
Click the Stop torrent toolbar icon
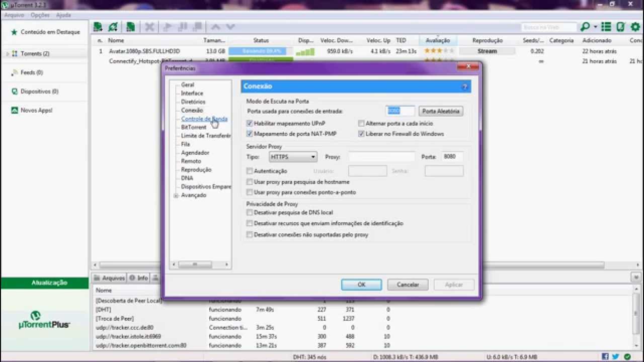(x=197, y=27)
